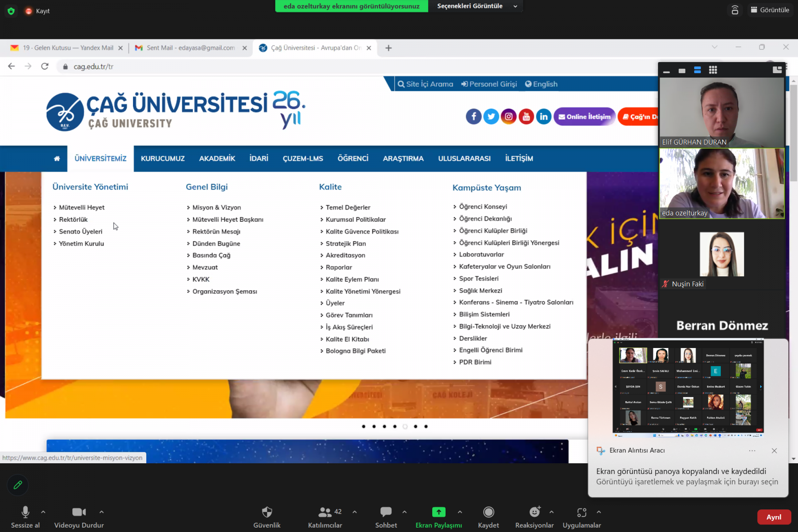The image size is (798, 532).
Task: Click the Ekran Paylaşımı share screen icon
Action: click(x=438, y=512)
